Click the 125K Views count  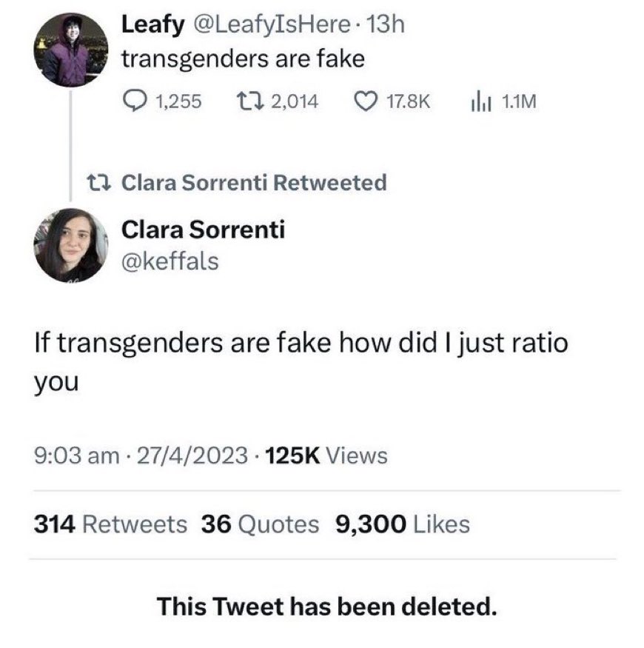point(323,455)
